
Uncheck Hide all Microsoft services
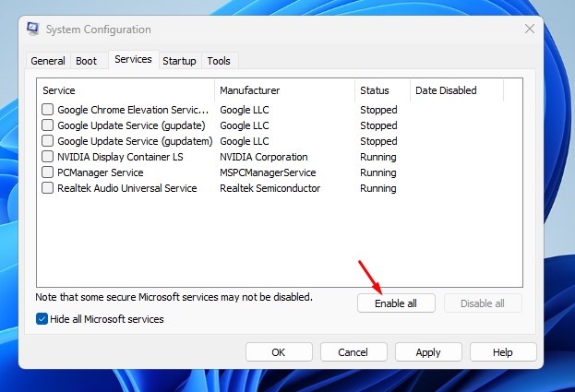(42, 319)
